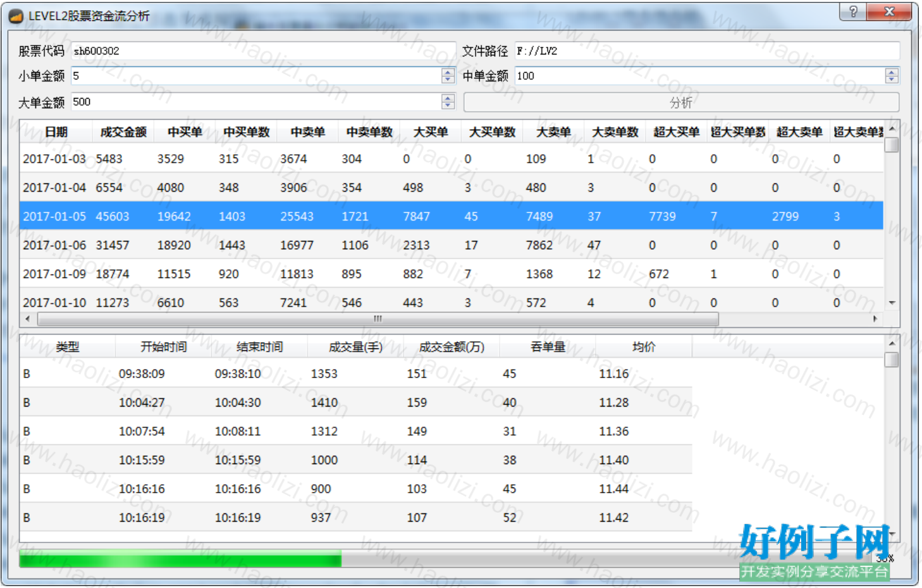Click the 大买单数 column header

click(492, 132)
